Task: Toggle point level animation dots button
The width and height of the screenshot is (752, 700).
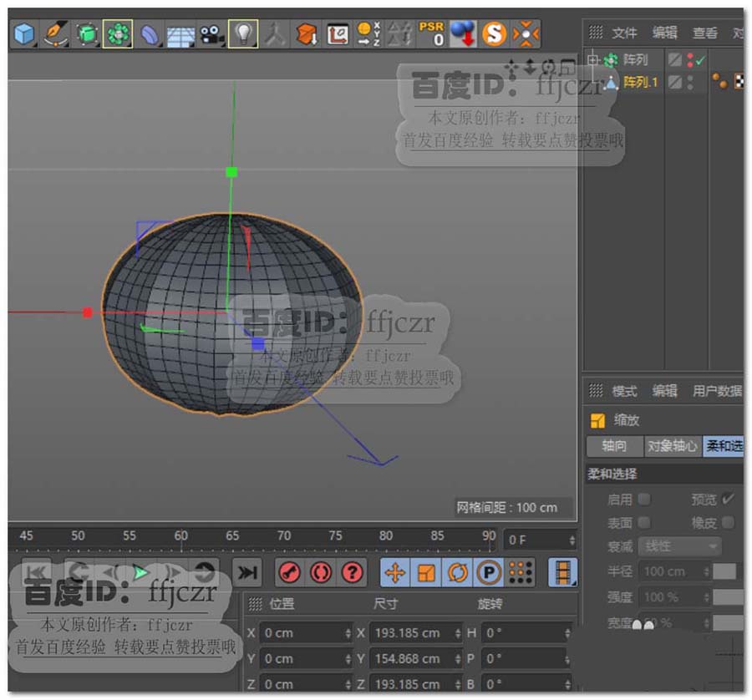Action: point(521,572)
